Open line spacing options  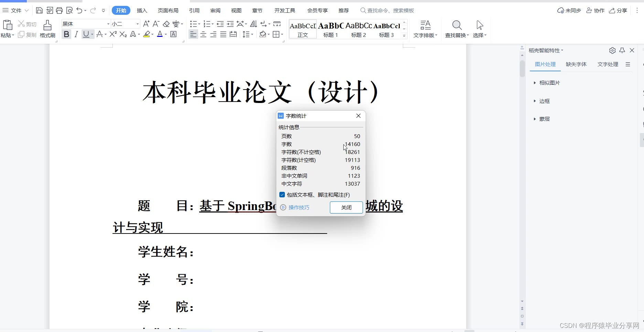pos(248,34)
